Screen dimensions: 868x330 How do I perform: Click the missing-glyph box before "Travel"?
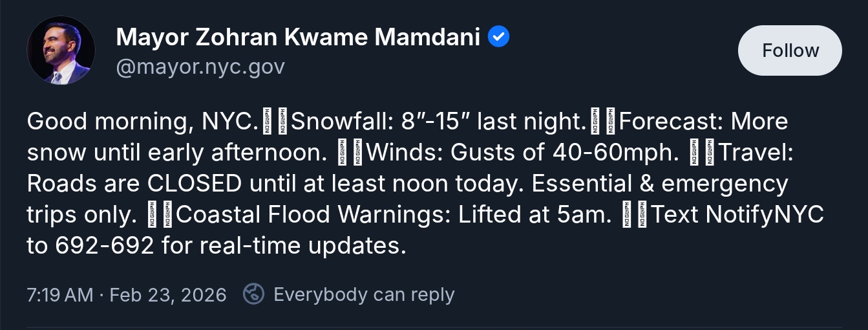pos(708,153)
